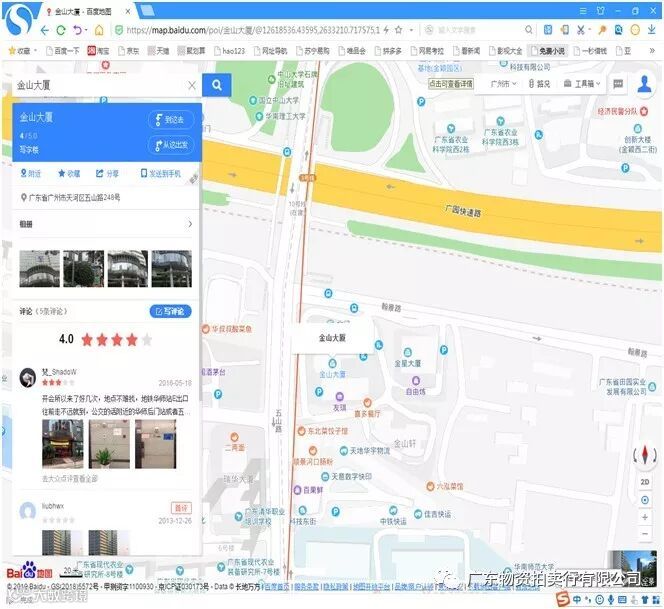Open a new tab beside 百度地图 tab
664x609 pixels.
point(147,11)
